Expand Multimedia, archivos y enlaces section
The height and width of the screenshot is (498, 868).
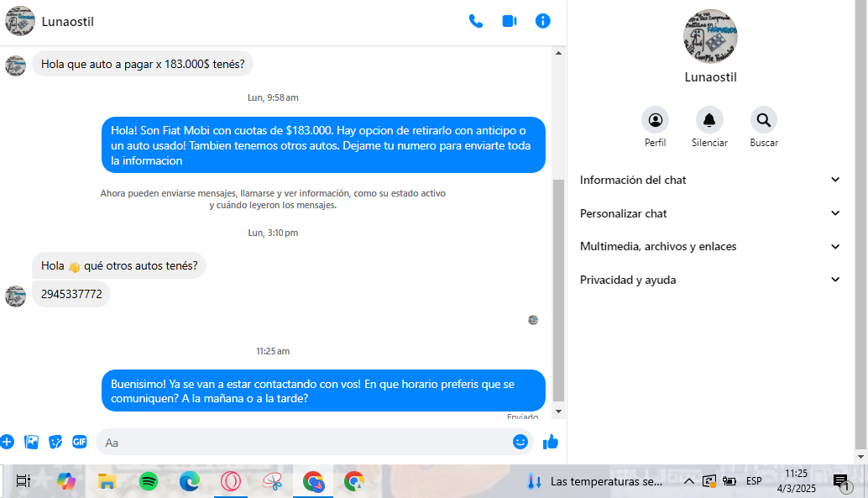click(709, 247)
